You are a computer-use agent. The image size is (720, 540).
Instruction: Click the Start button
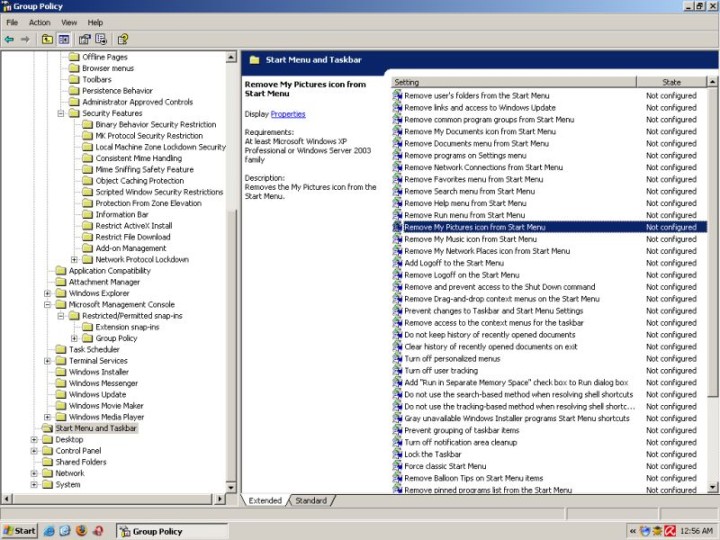(x=19, y=531)
